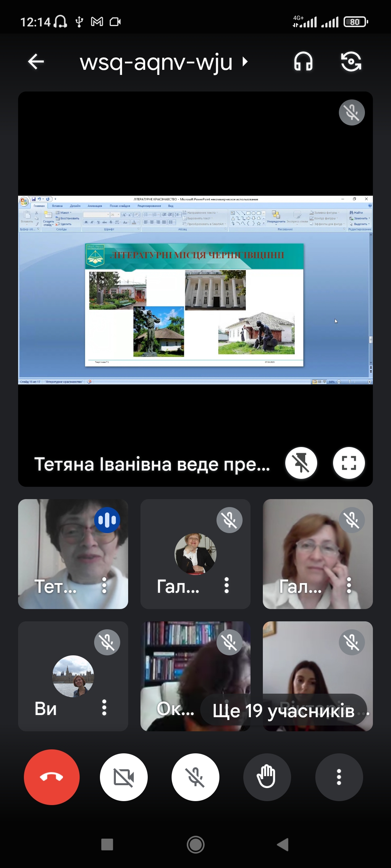Open three-dot menu on your Ви tile
Screen dimensions: 391x868
(104, 707)
